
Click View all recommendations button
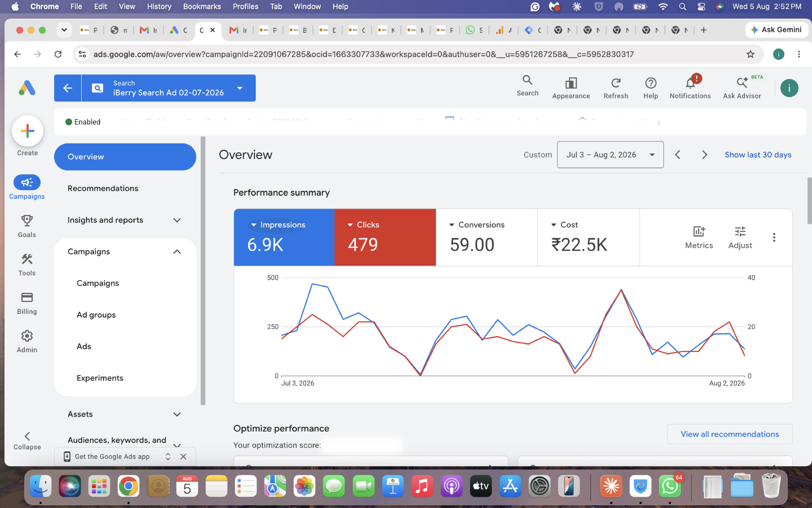[x=730, y=434]
